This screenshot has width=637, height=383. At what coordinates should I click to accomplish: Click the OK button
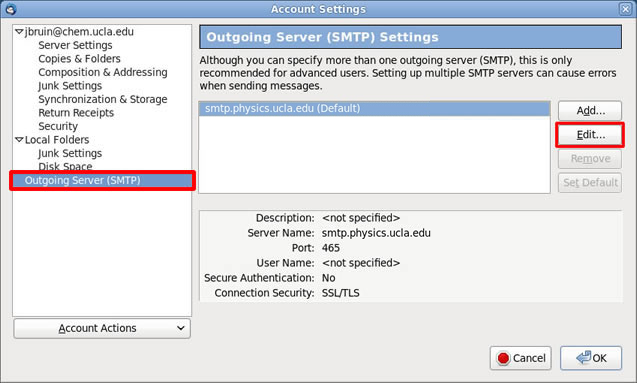click(591, 358)
